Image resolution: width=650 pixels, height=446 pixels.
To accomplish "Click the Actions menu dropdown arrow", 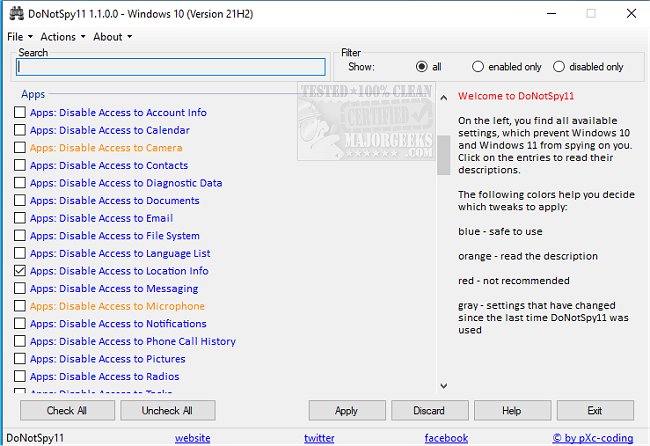I will (83, 37).
